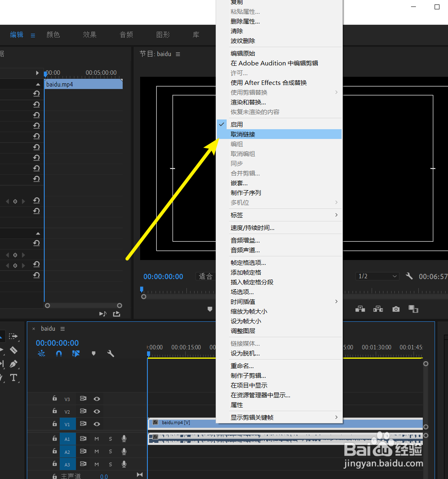This screenshot has height=479, width=448.
Task: Choose 波纹删除 from context menu
Action: tap(279, 41)
